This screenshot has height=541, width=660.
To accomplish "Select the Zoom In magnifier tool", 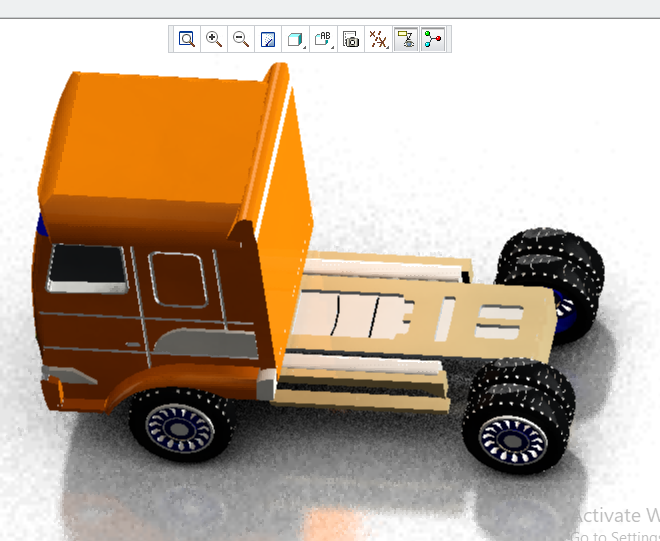I will click(214, 39).
